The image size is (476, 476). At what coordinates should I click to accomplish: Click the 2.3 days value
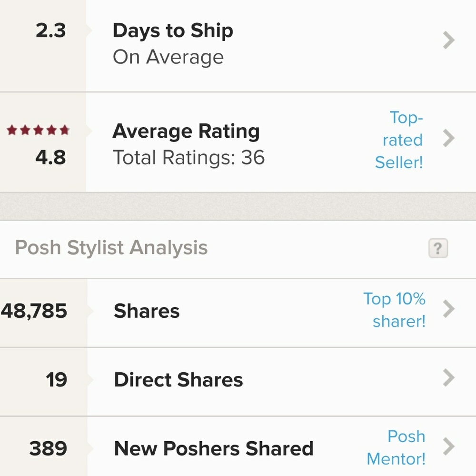pyautogui.click(x=51, y=31)
